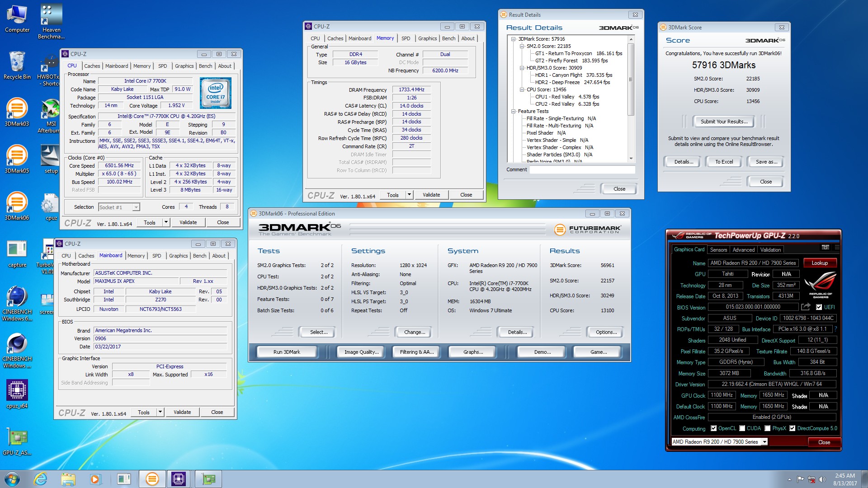Click the GPU-Z screenshot camera icon
Image resolution: width=868 pixels, height=488 pixels.
(825, 248)
